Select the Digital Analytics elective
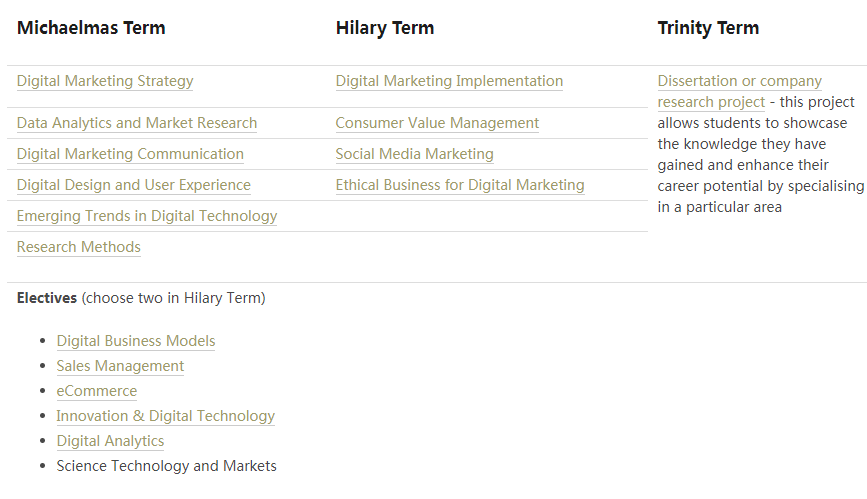The width and height of the screenshot is (867, 499). [x=110, y=441]
